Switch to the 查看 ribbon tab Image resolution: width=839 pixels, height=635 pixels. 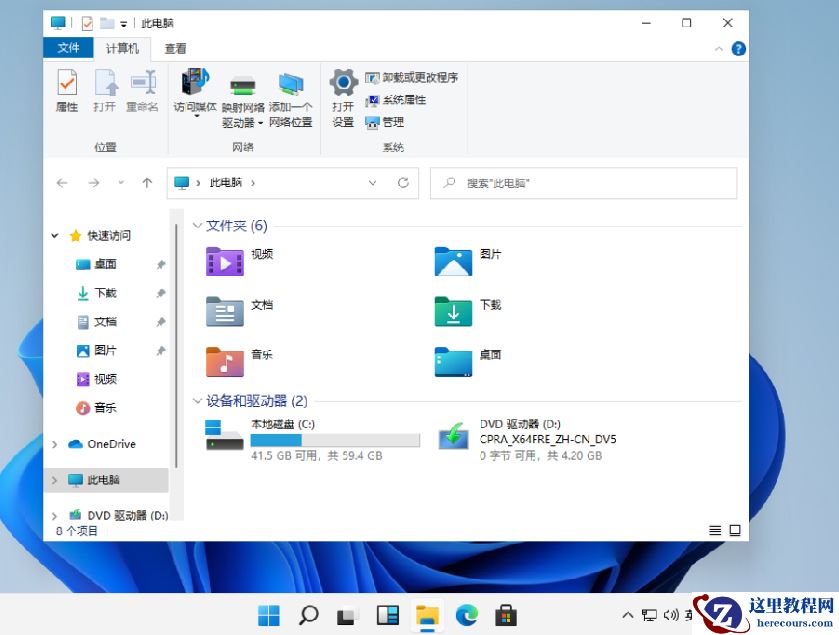click(x=176, y=48)
